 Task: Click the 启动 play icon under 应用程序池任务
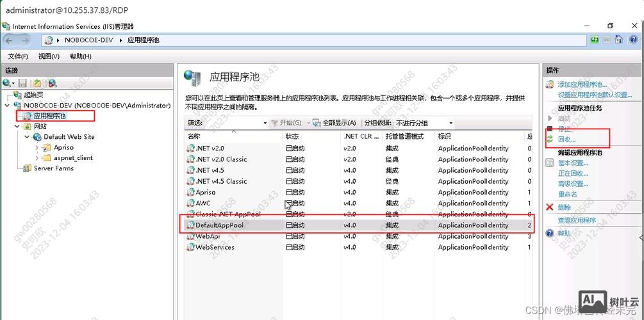coord(550,118)
